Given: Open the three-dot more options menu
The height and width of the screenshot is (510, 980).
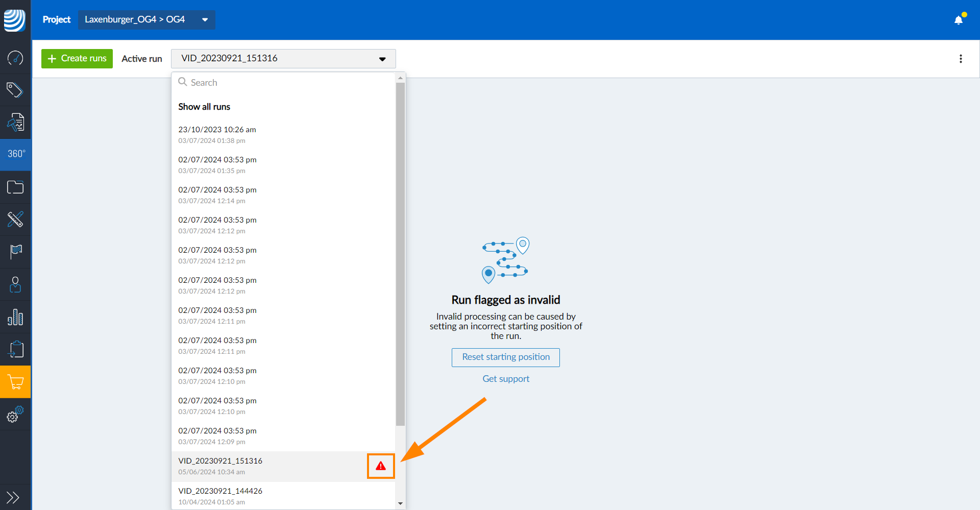Looking at the screenshot, I should tap(961, 59).
